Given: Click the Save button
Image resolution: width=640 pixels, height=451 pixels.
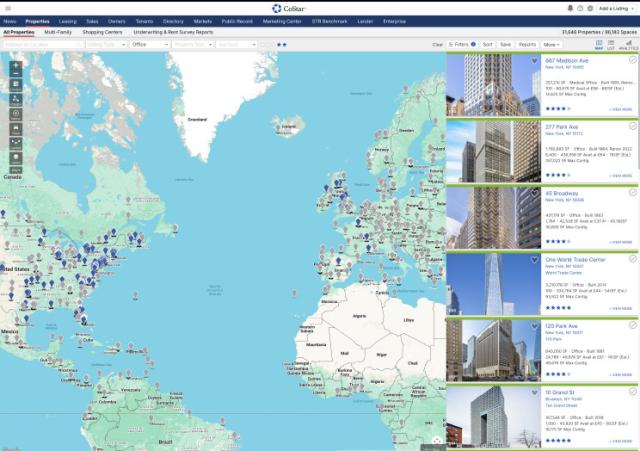Looking at the screenshot, I should (505, 44).
